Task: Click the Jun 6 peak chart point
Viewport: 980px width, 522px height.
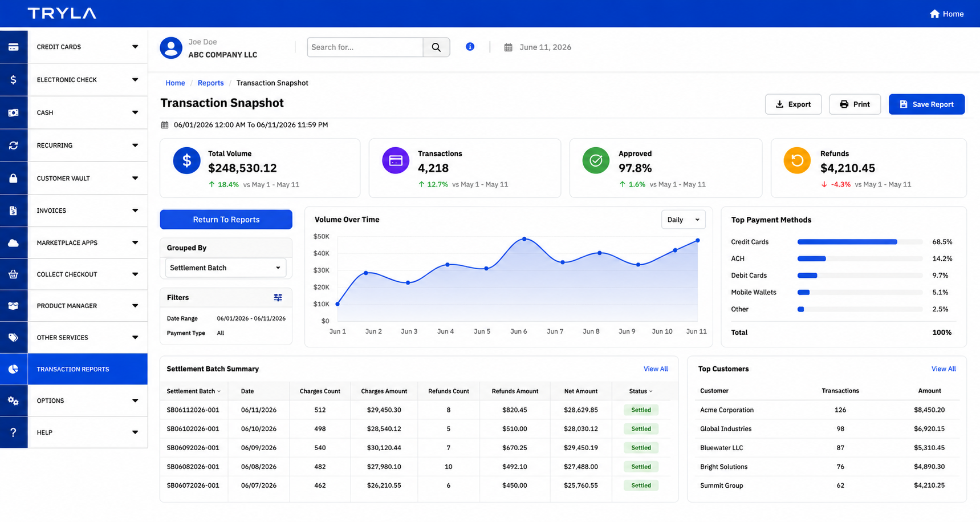Action: (x=524, y=239)
